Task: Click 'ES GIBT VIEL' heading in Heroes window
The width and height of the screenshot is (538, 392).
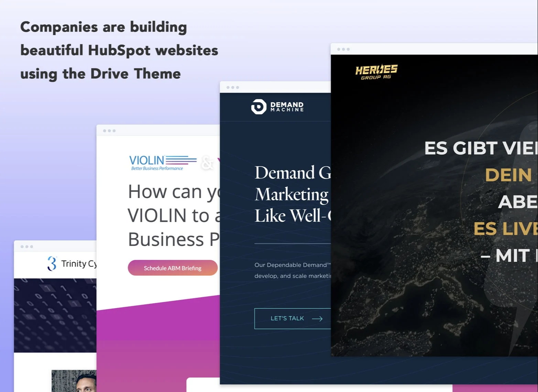Action: pyautogui.click(x=481, y=148)
